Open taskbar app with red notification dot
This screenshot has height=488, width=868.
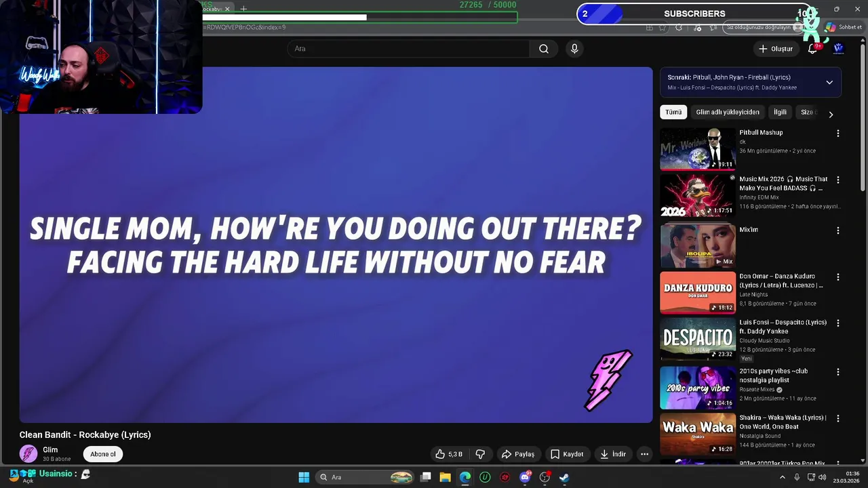tap(545, 477)
